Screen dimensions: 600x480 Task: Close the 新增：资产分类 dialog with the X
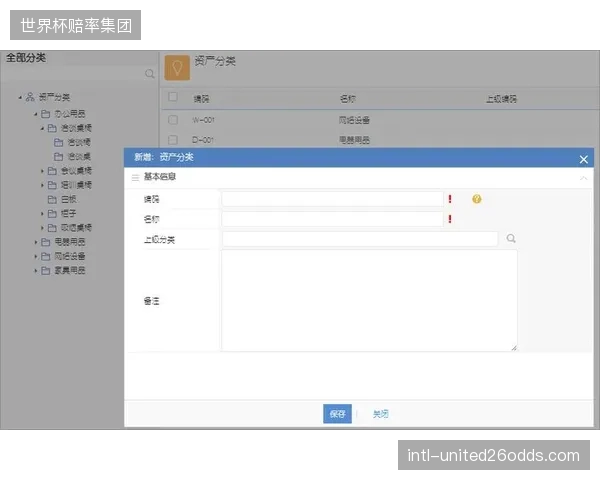tap(583, 159)
